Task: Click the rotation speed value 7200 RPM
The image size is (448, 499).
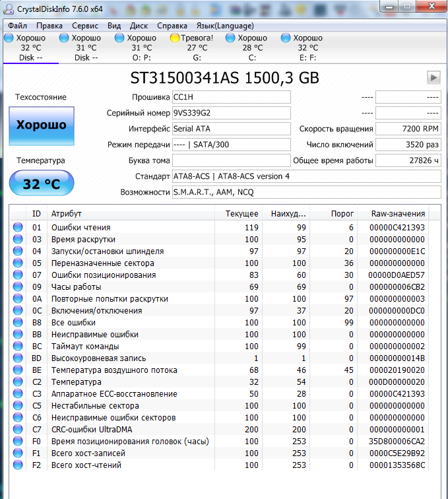Action: (408, 129)
